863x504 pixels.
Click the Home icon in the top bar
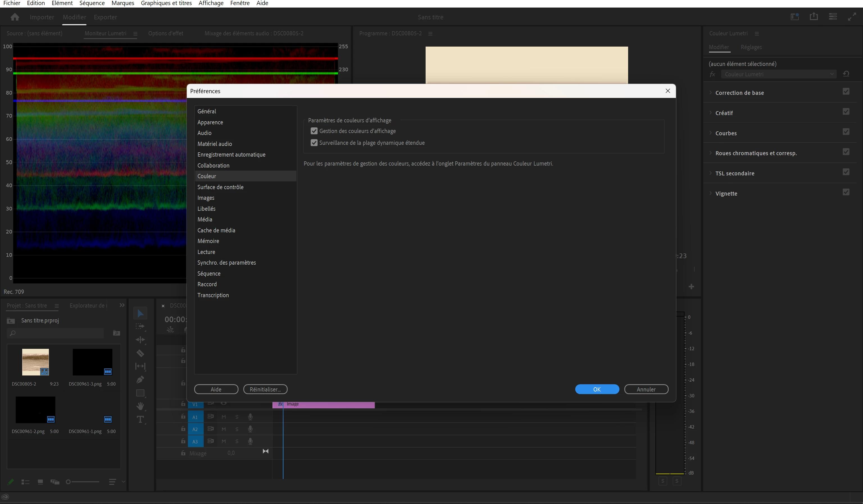pos(15,17)
